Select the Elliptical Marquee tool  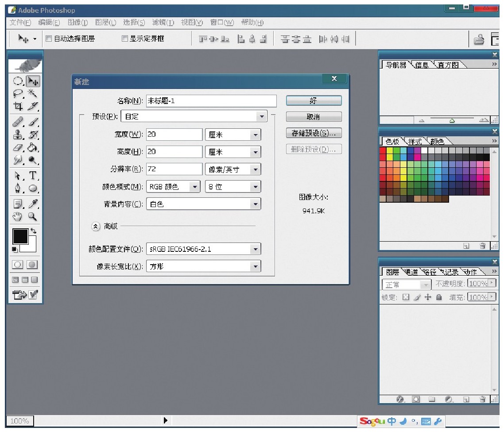click(18, 81)
